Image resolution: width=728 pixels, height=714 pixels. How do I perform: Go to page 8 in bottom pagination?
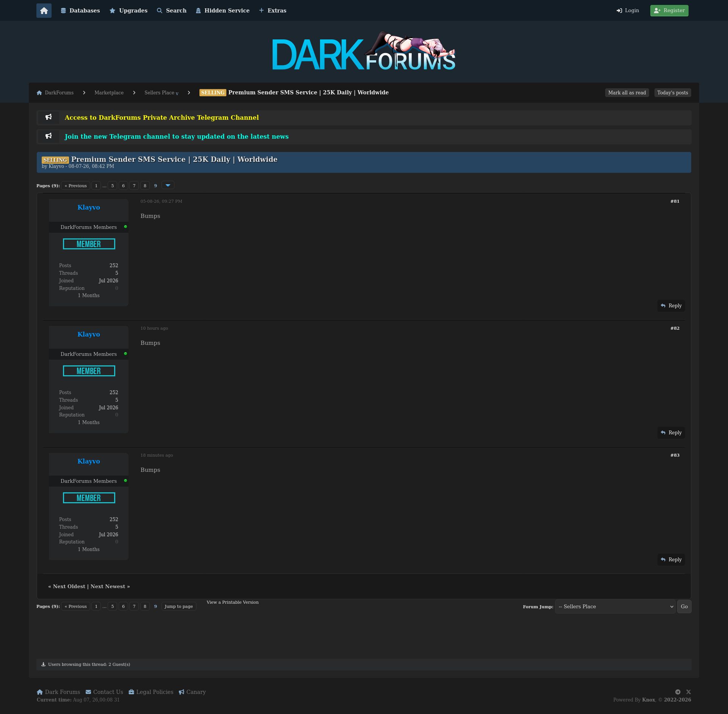click(x=145, y=606)
